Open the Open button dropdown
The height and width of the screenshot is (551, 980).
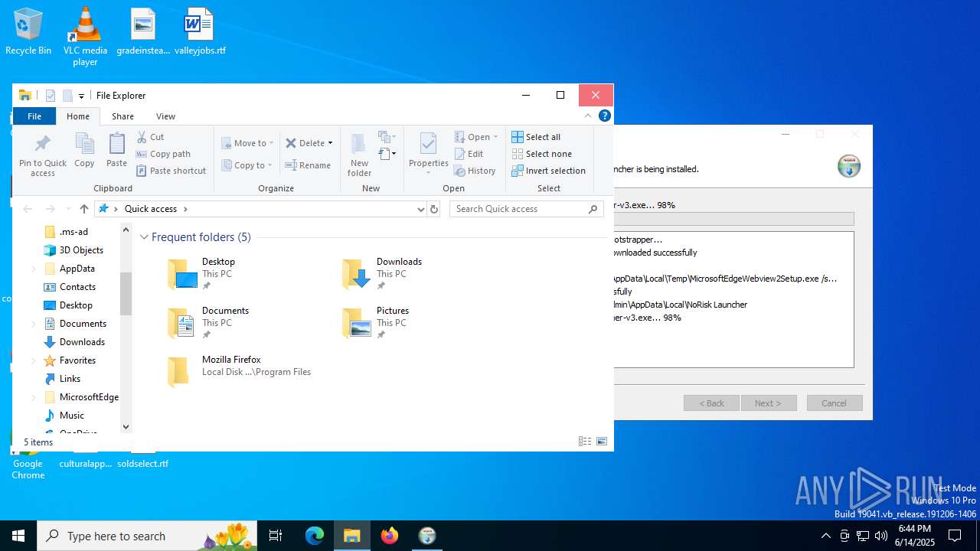495,137
